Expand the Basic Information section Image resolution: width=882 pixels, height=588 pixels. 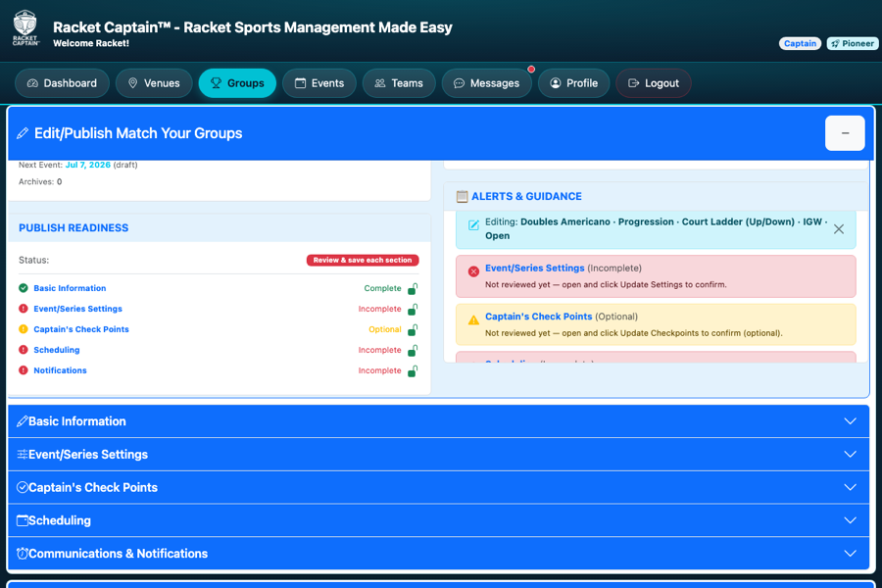tap(439, 420)
